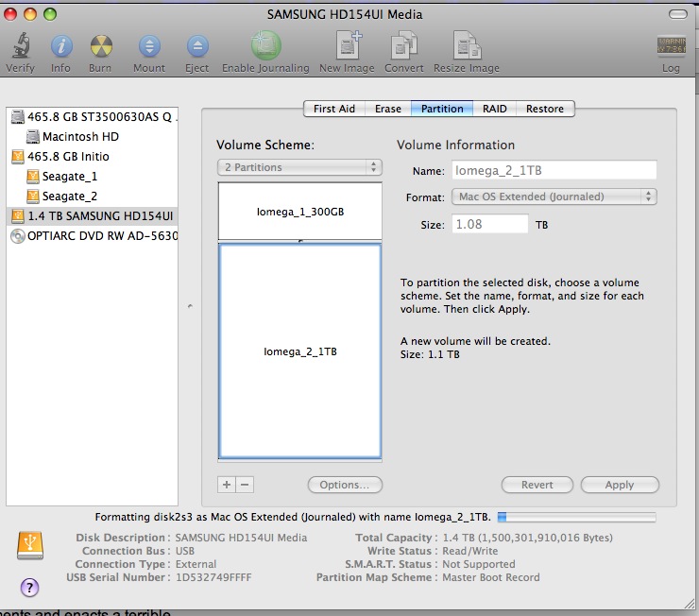Switch to the Erase tab
This screenshot has height=616, width=699.
387,109
